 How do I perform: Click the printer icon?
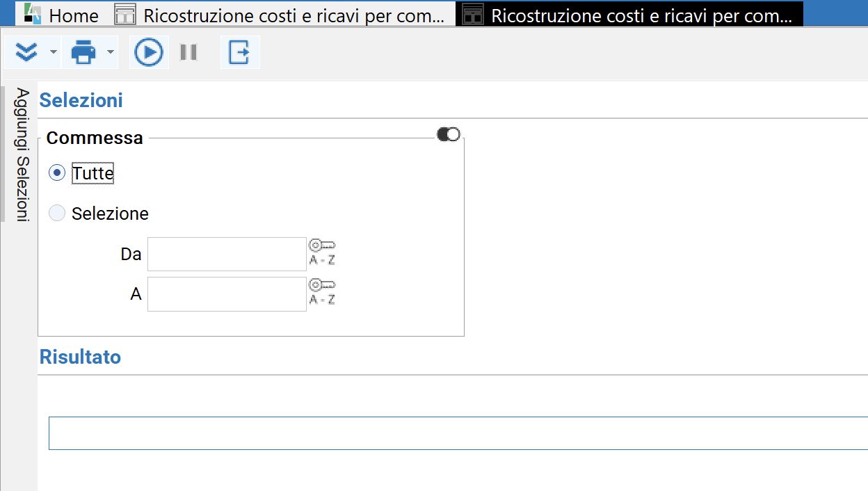83,52
